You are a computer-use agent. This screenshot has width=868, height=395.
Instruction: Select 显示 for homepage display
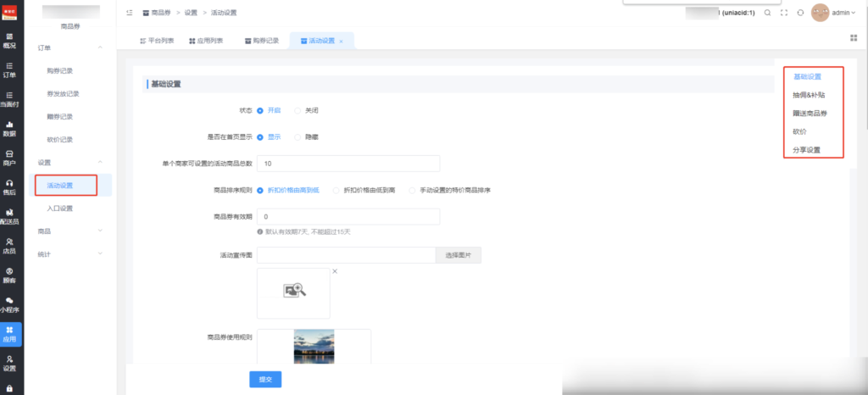tap(269, 136)
